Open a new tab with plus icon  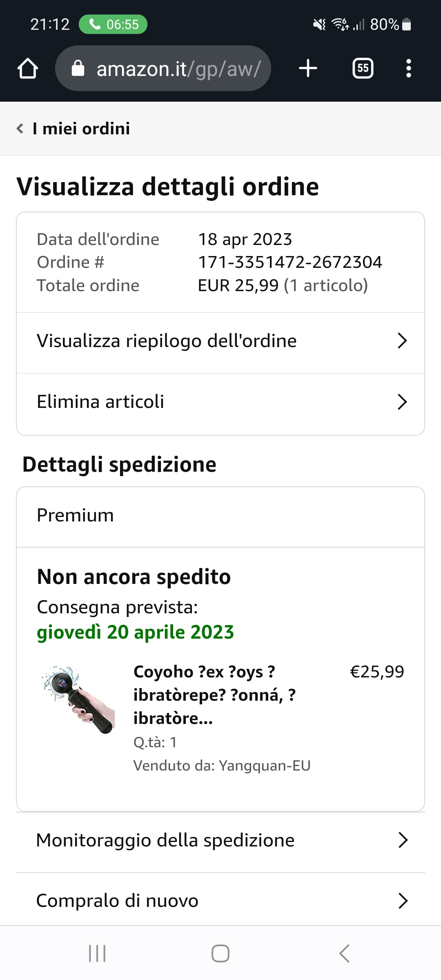click(x=308, y=68)
